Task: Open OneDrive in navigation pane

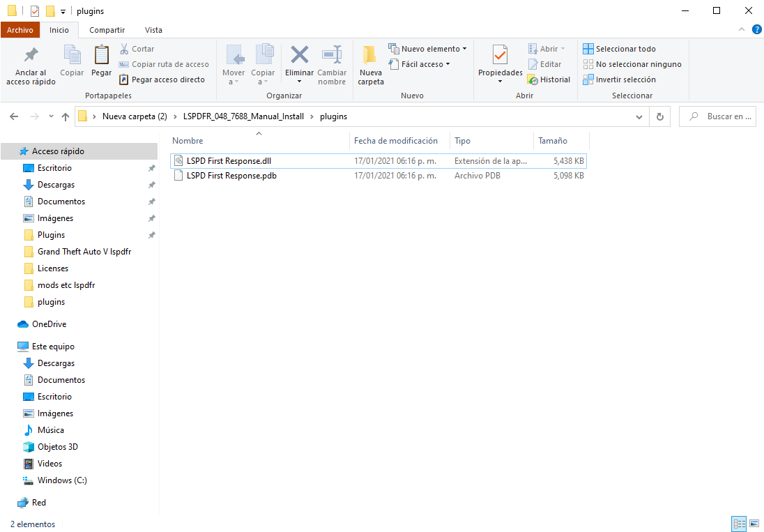Action: click(43, 324)
